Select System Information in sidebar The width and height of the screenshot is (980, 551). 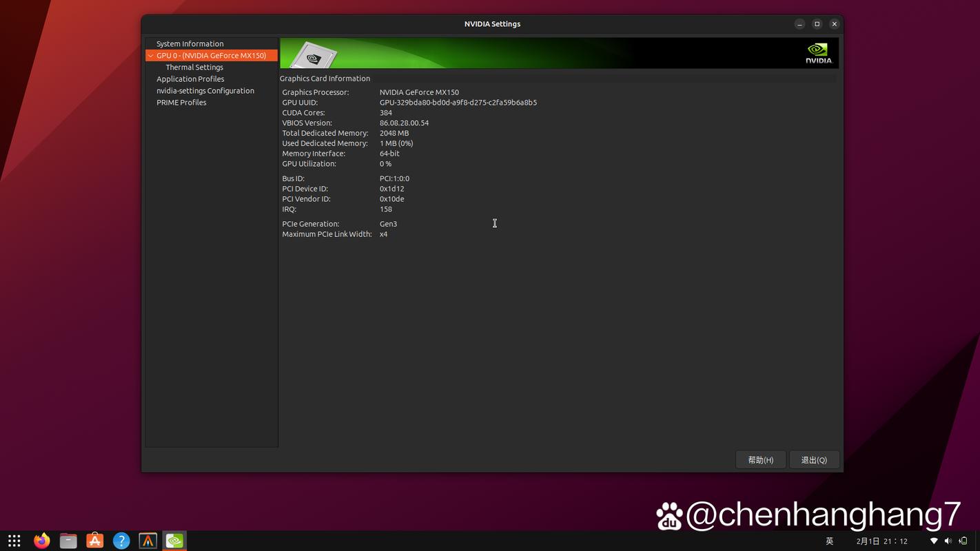tap(190, 43)
